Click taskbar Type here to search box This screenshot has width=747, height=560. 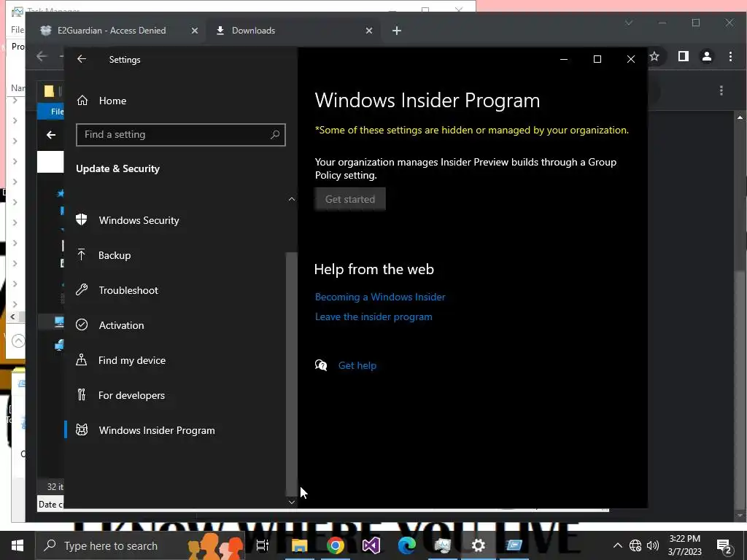point(140,545)
